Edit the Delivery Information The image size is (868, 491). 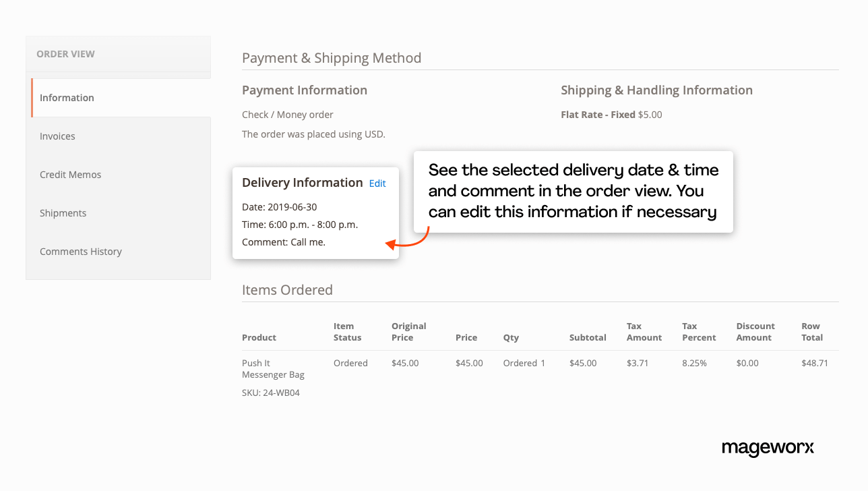click(x=377, y=183)
